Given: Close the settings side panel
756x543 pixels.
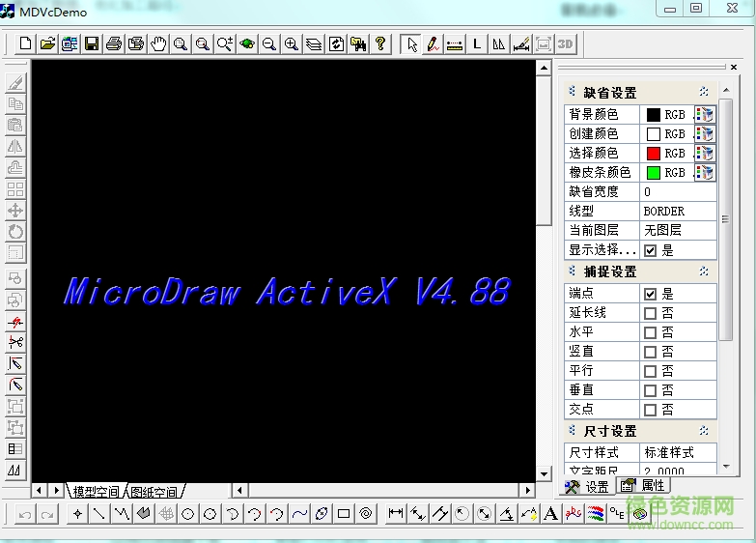Looking at the screenshot, I should (734, 67).
